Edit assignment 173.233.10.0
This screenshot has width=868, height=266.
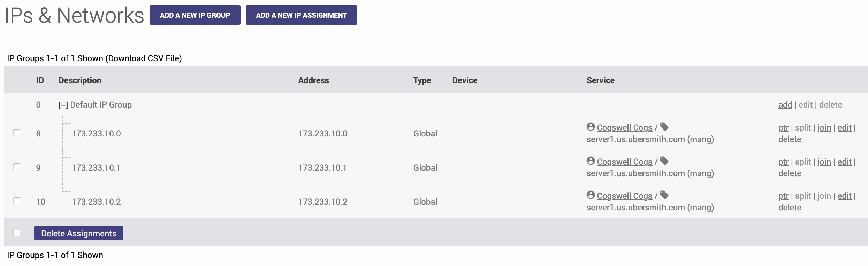844,128
